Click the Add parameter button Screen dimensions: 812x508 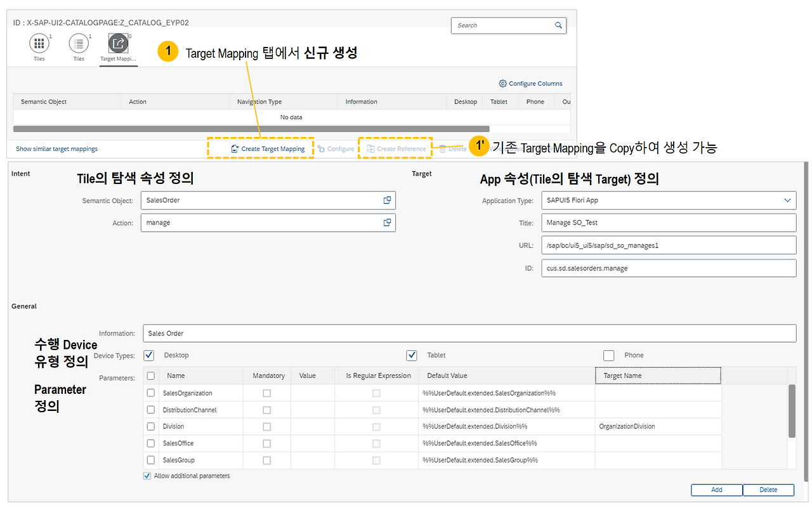(717, 490)
